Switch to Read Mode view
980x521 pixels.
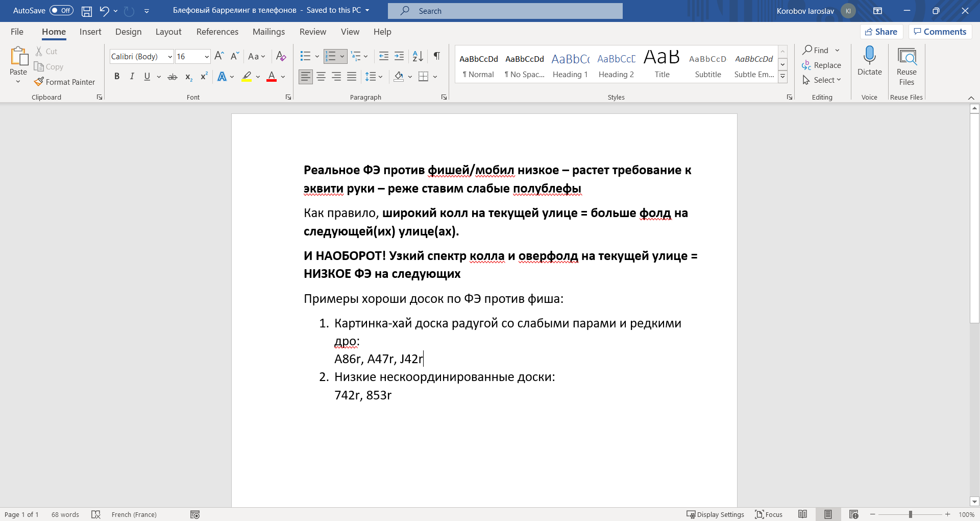(x=802, y=514)
